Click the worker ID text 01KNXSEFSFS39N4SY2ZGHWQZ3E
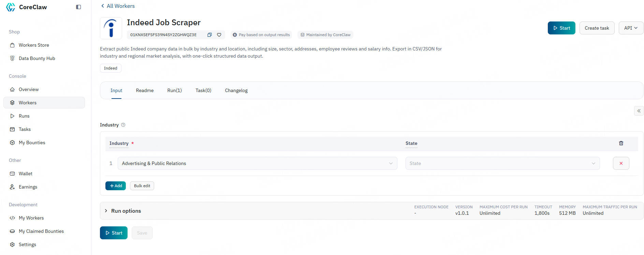 pos(163,35)
